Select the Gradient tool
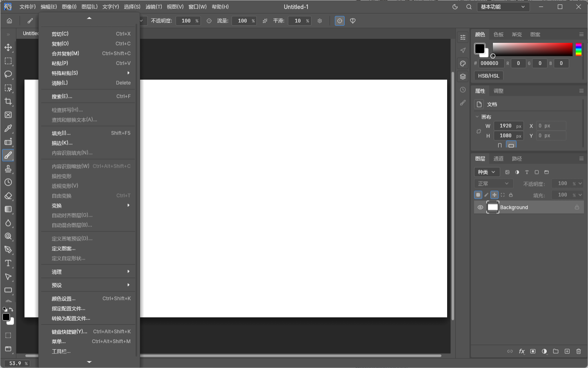 8,209
